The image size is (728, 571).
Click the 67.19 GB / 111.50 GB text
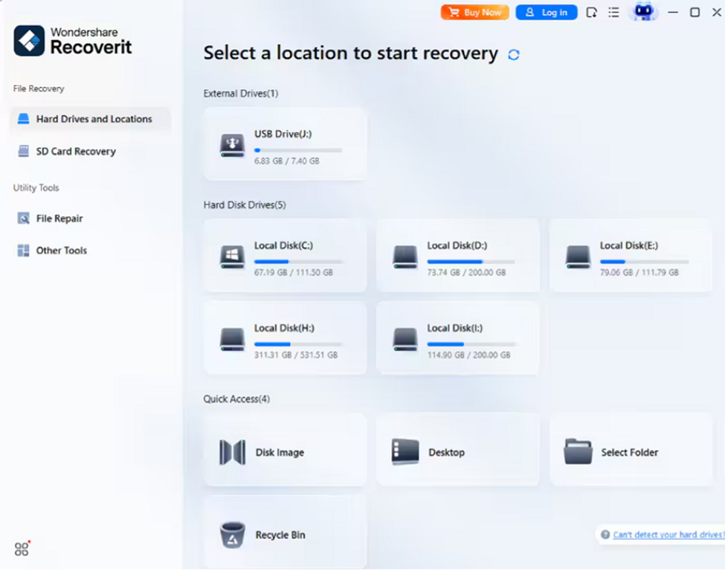pyautogui.click(x=294, y=274)
